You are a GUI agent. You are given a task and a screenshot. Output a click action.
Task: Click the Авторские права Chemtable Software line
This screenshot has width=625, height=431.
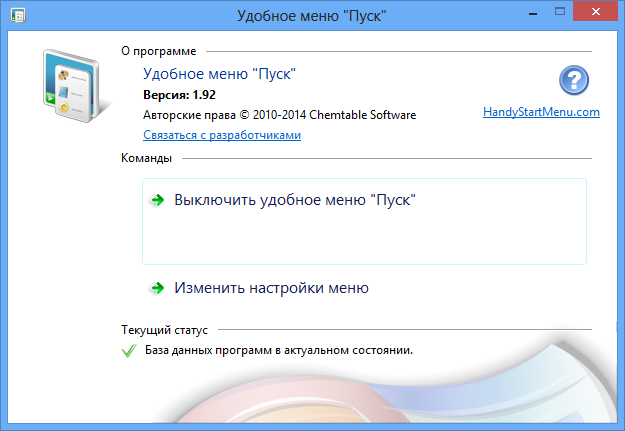(279, 115)
